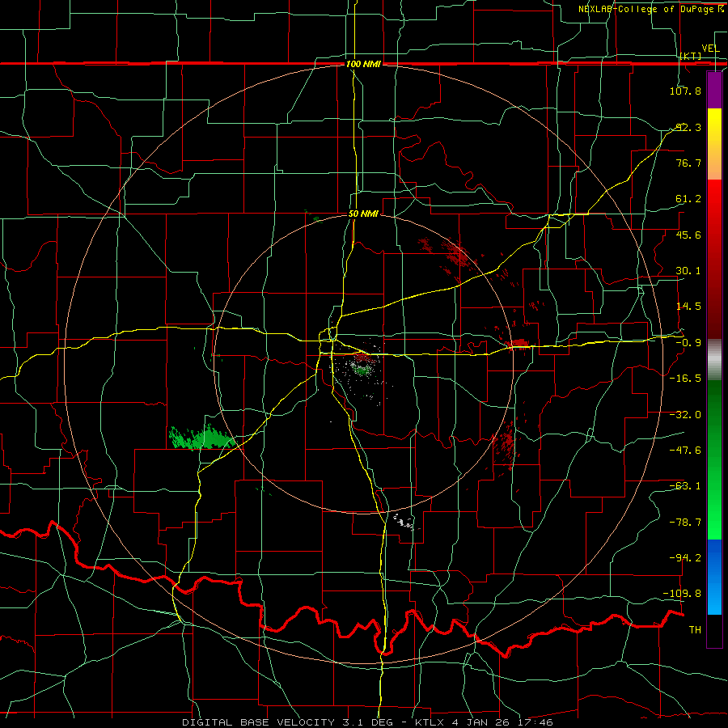The height and width of the screenshot is (728, 728).
Task: Click the gray echo patch south of 50 NMI ring
Action: (404, 522)
